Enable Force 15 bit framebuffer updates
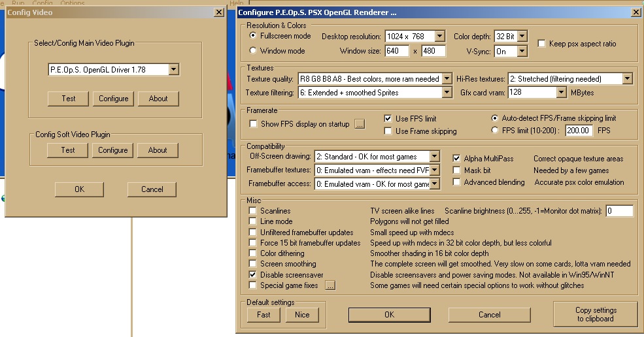The width and height of the screenshot is (644, 337). tap(252, 242)
